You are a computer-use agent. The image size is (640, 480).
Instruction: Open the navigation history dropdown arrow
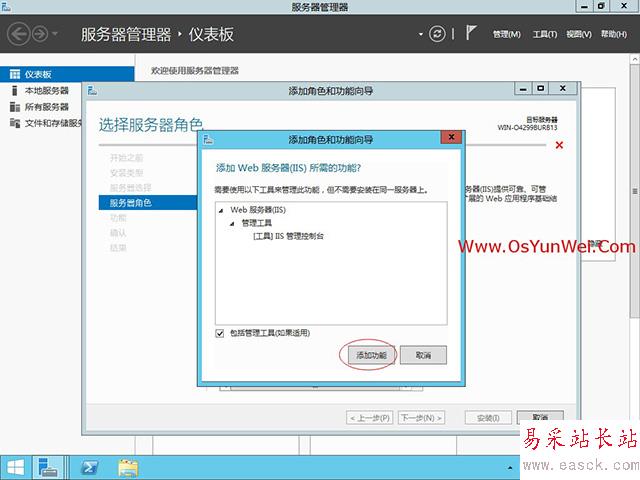pyautogui.click(x=55, y=33)
